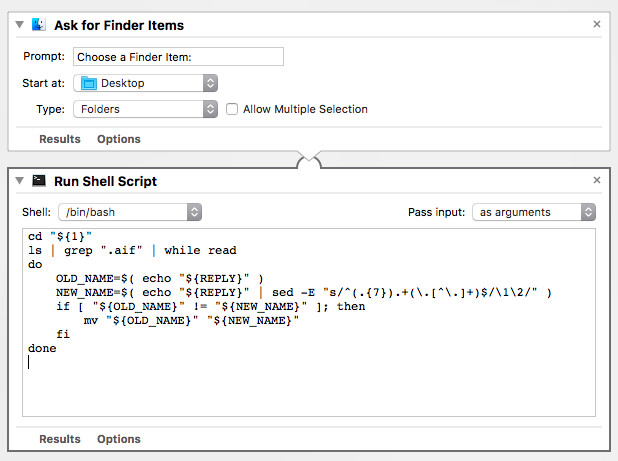Click the Ask for Finder Items title

pos(121,24)
